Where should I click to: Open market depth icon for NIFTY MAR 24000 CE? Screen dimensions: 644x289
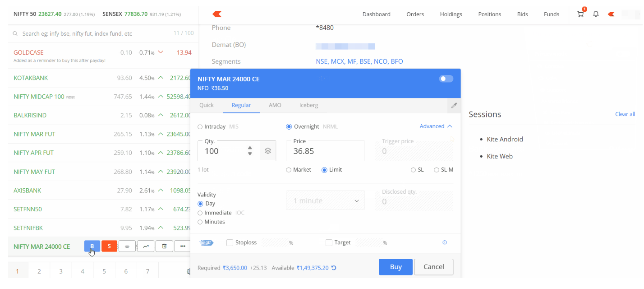pyautogui.click(x=127, y=246)
